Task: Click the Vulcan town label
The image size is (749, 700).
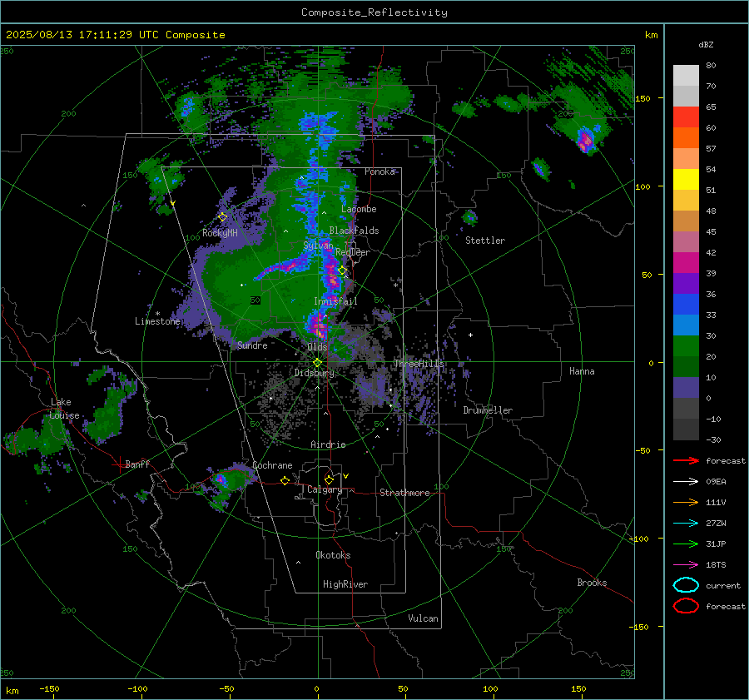Action: (423, 618)
